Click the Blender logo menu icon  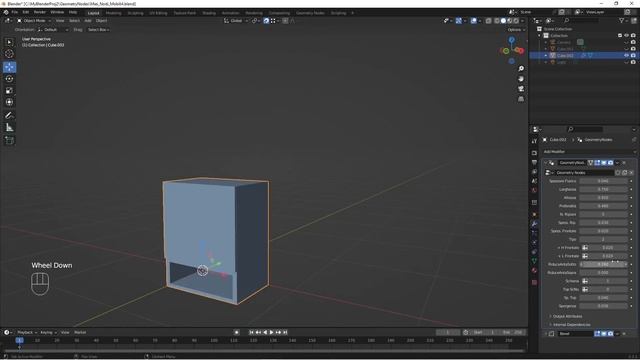(x=6, y=12)
